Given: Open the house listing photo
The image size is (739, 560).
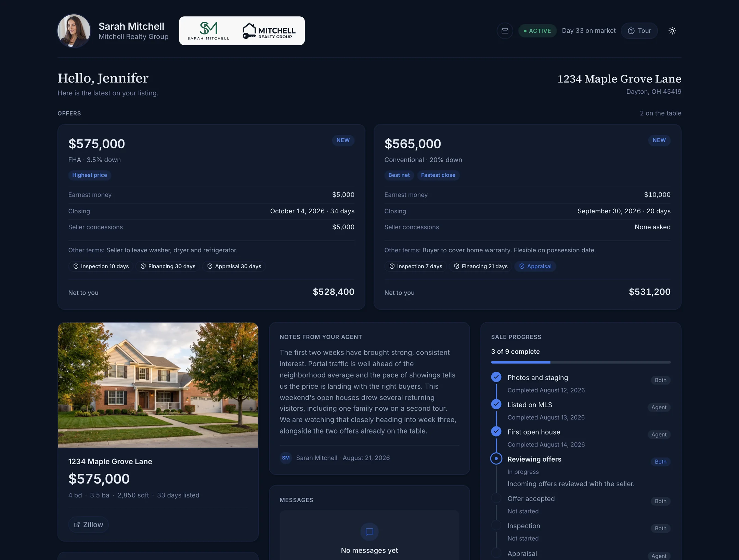Looking at the screenshot, I should coord(158,385).
